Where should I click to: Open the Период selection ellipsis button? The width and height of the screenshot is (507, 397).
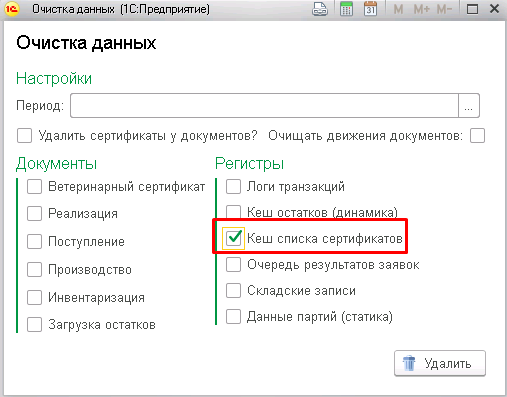pos(469,106)
